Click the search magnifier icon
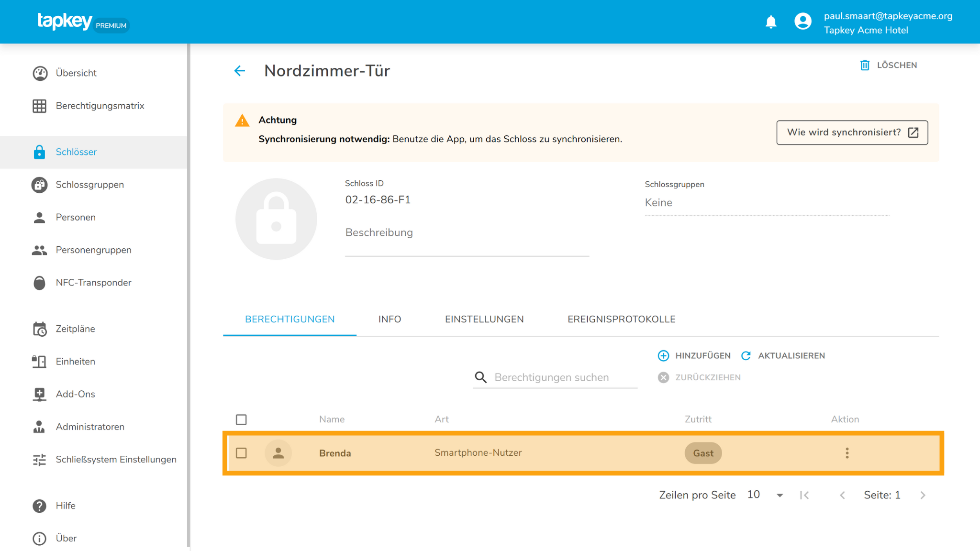 (481, 377)
